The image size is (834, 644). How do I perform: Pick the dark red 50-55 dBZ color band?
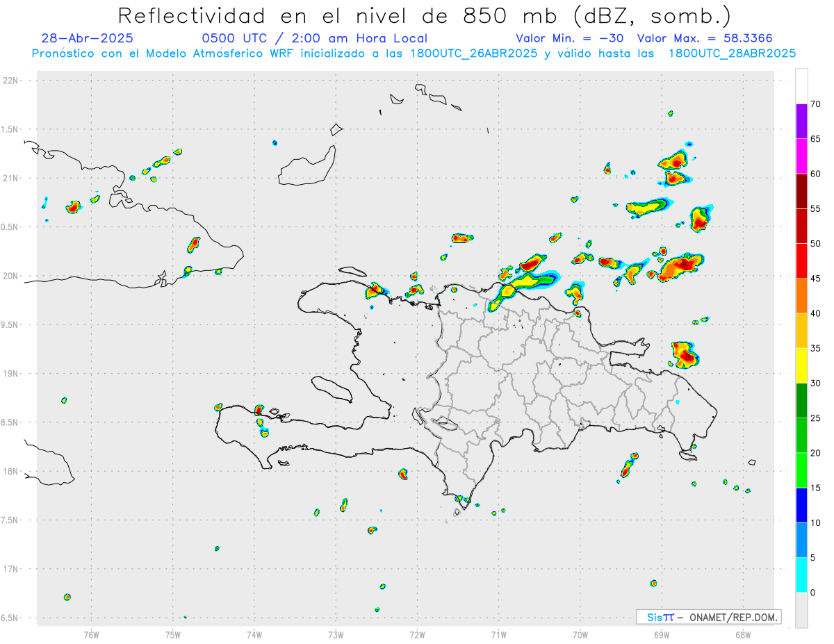801,226
